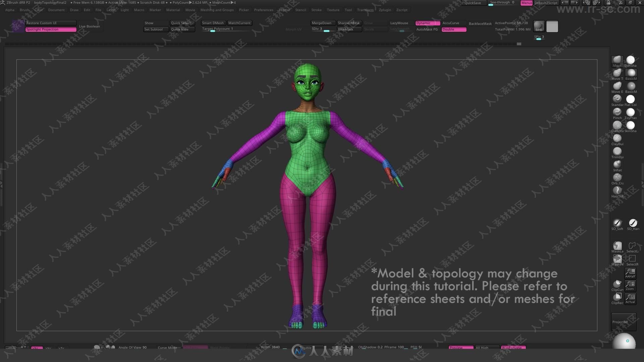
Task: Select the MaskLasso brush
Action: [x=617, y=247]
